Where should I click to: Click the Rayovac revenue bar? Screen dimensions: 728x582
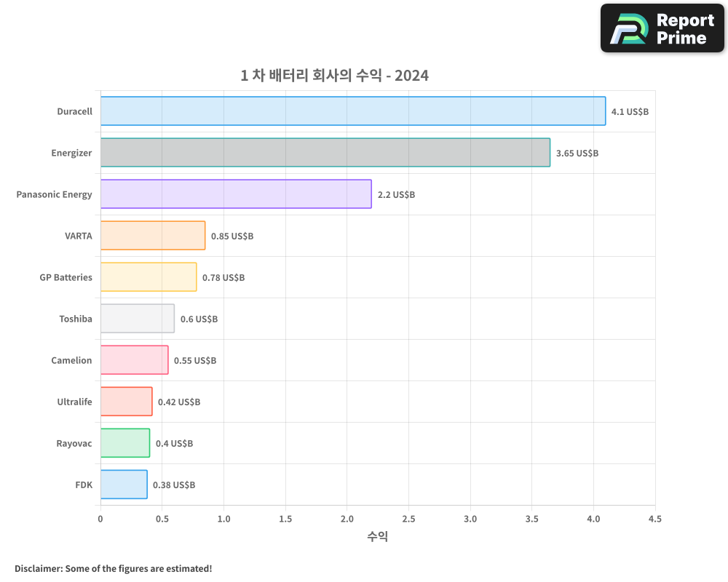click(x=124, y=443)
